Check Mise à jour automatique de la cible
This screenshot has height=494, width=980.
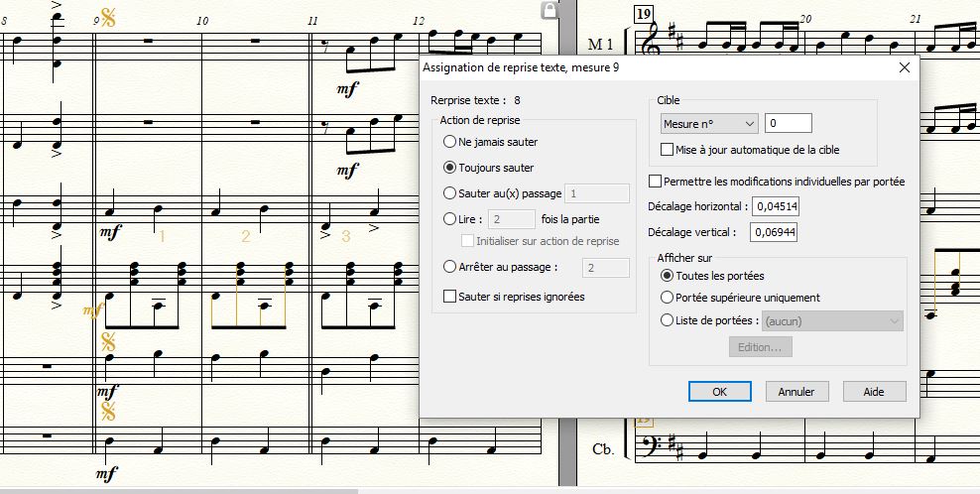(668, 150)
